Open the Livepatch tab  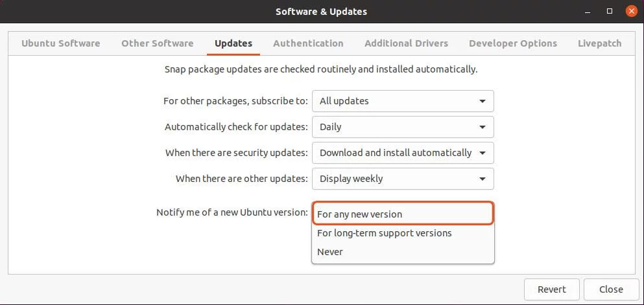click(599, 43)
